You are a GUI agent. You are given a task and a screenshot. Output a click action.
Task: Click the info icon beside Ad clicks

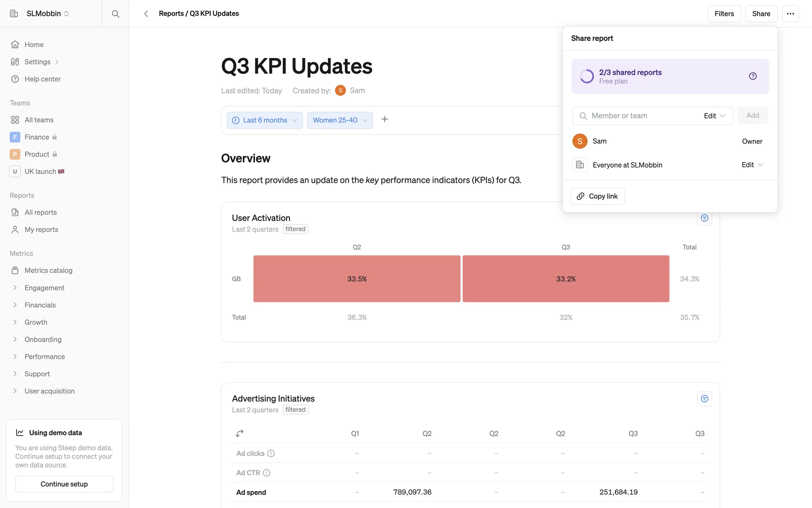[271, 453]
